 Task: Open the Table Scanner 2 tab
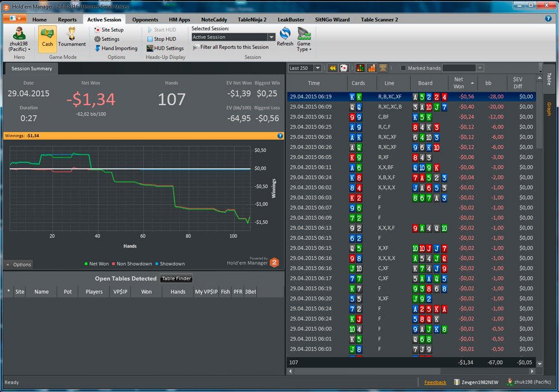(380, 20)
